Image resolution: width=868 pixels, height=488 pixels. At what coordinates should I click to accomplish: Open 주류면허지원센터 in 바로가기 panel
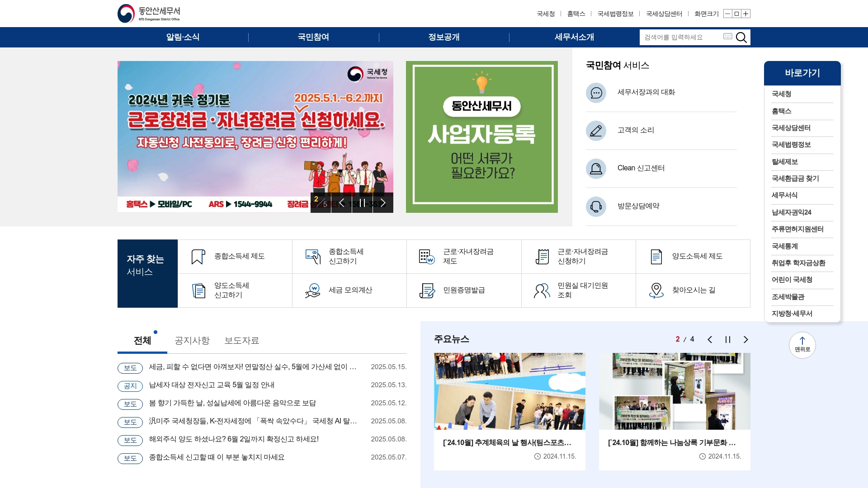pyautogui.click(x=802, y=229)
